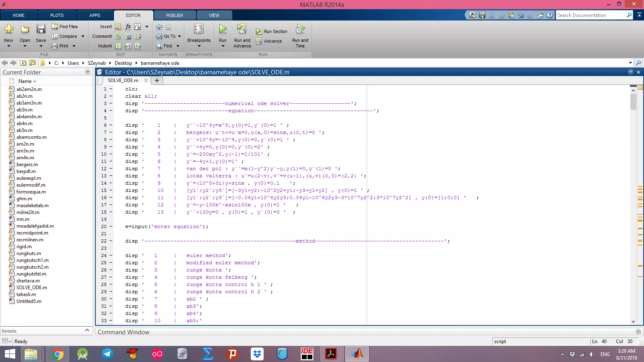Click the Find Files icon

coord(55,27)
